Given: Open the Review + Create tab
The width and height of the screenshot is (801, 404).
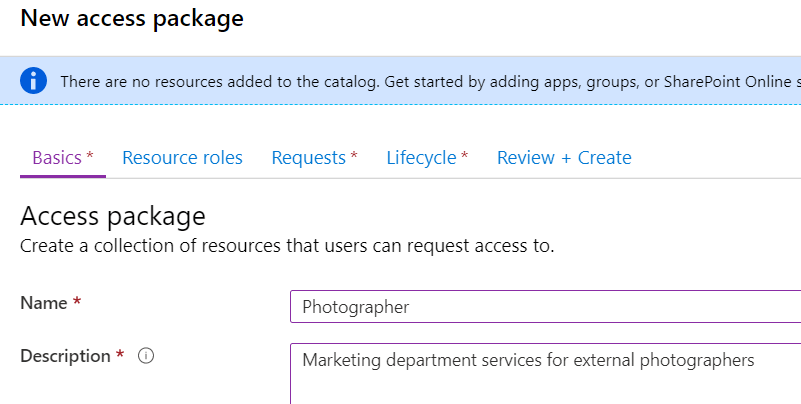Looking at the screenshot, I should pyautogui.click(x=564, y=158).
